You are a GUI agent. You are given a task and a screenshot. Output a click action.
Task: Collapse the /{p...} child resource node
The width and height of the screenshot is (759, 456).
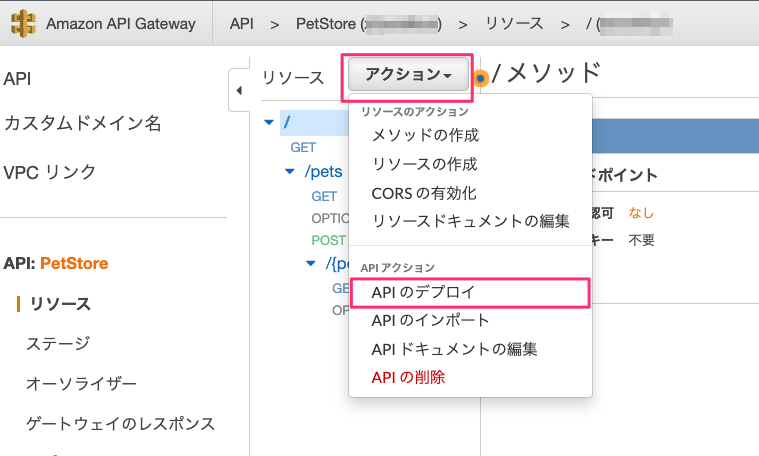(x=311, y=263)
